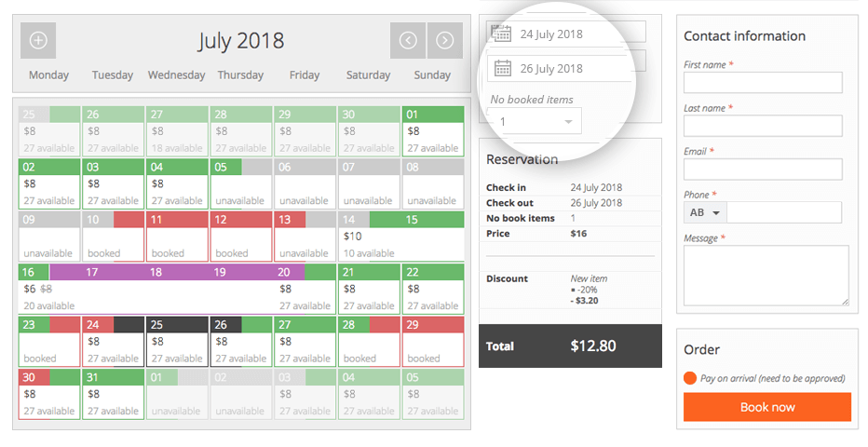This screenshot has width=868, height=447.
Task: Select day 14 priced at $10
Action: (x=369, y=237)
